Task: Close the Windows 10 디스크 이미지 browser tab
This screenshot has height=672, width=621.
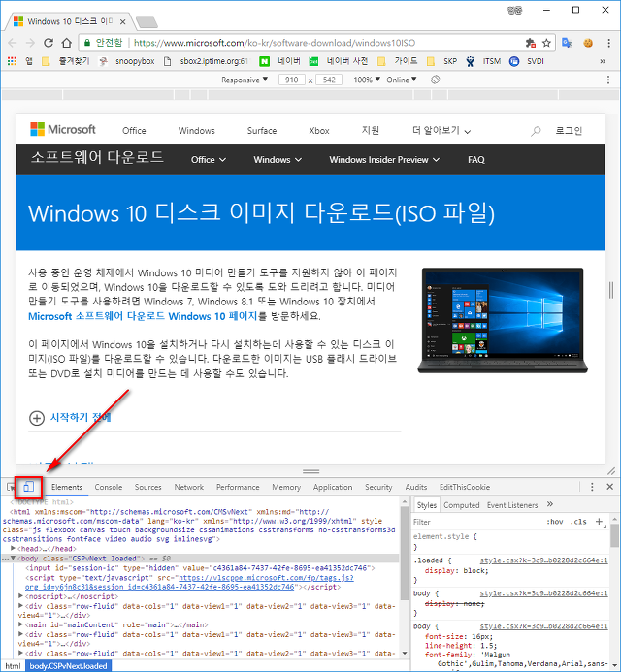Action: [122, 22]
